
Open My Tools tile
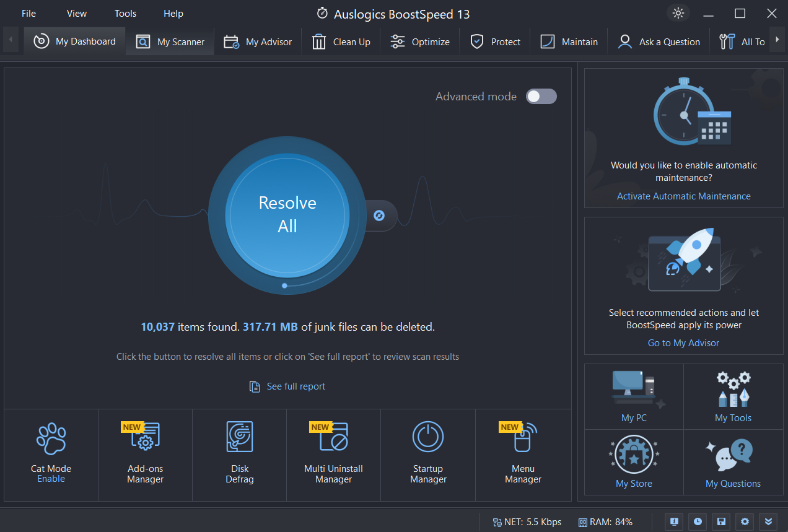[733, 396]
